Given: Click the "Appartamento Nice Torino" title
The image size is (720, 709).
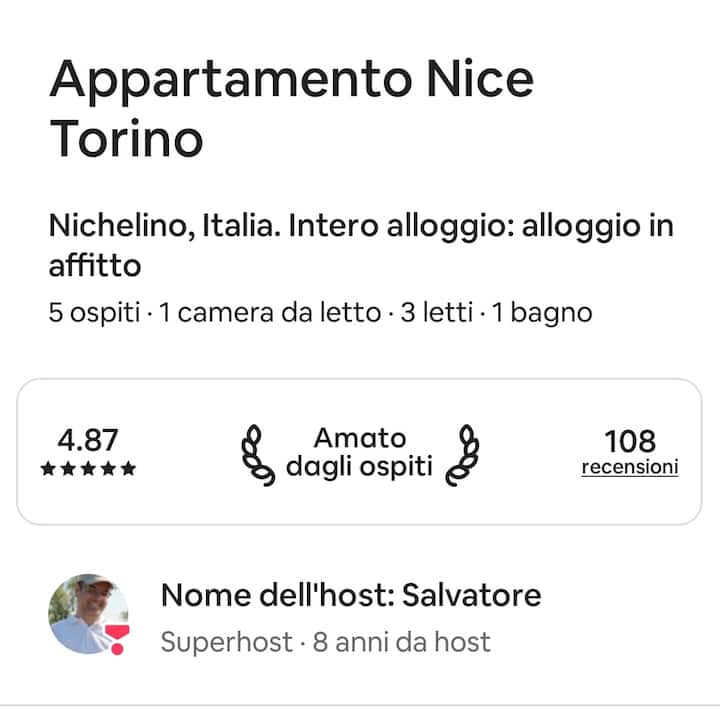Looking at the screenshot, I should click(290, 108).
